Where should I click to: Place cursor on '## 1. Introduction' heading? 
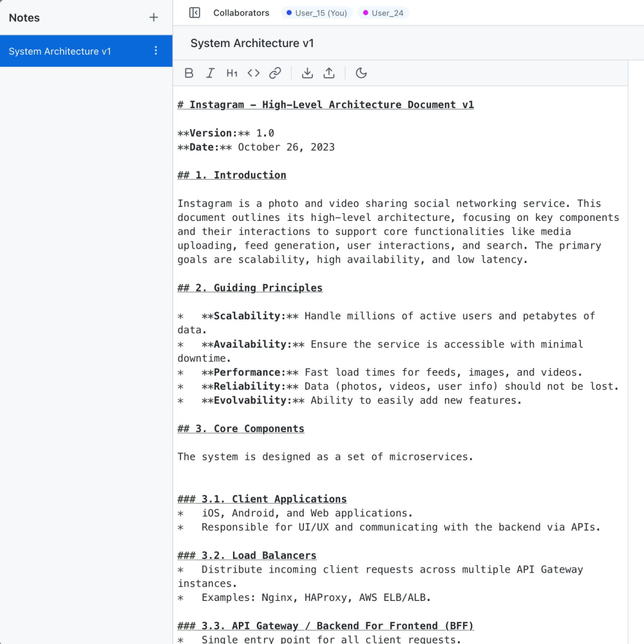232,175
